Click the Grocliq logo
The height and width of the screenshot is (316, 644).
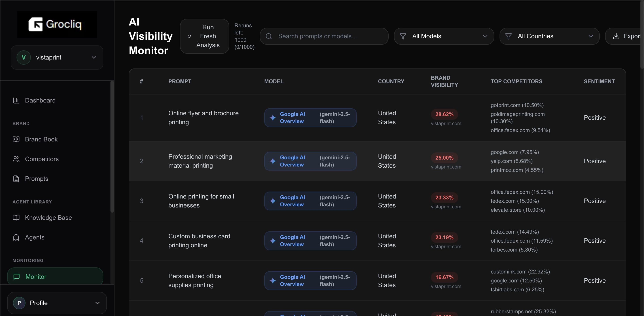[x=57, y=25]
